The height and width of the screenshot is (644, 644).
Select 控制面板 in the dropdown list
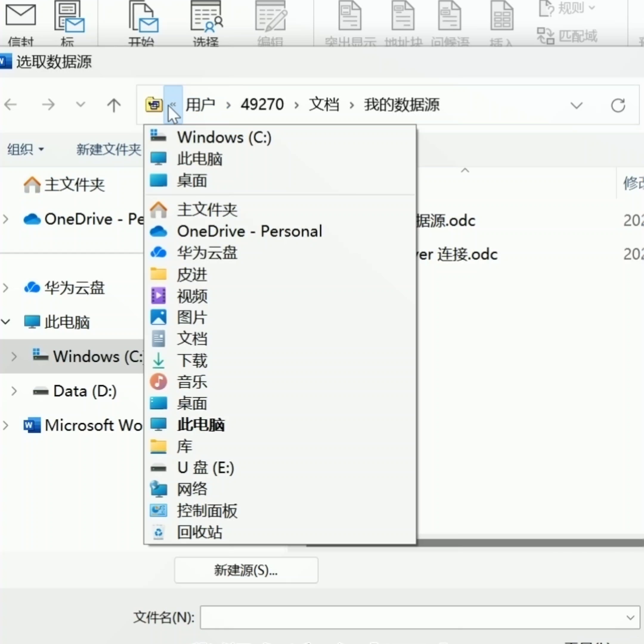[x=207, y=510]
